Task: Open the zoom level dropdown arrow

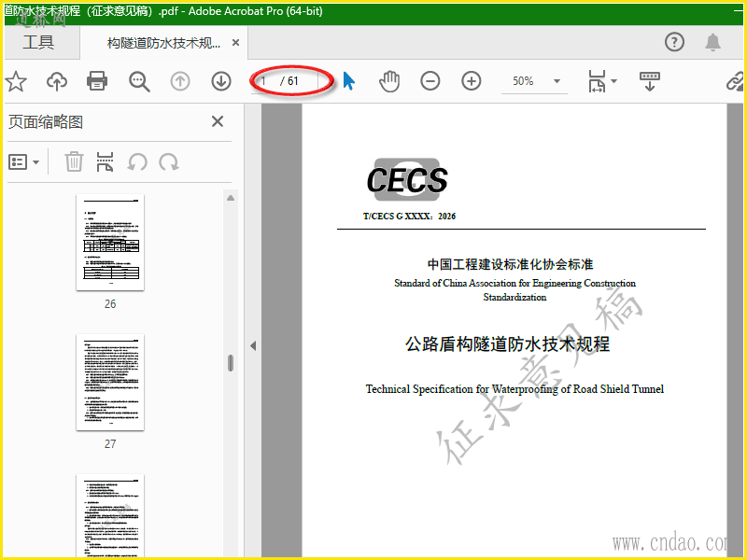Action: [557, 81]
